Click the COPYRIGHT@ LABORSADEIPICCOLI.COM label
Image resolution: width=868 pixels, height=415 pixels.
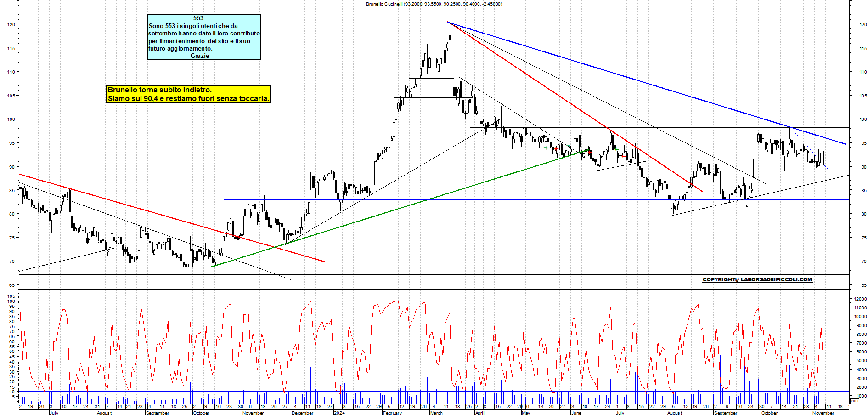(x=758, y=279)
